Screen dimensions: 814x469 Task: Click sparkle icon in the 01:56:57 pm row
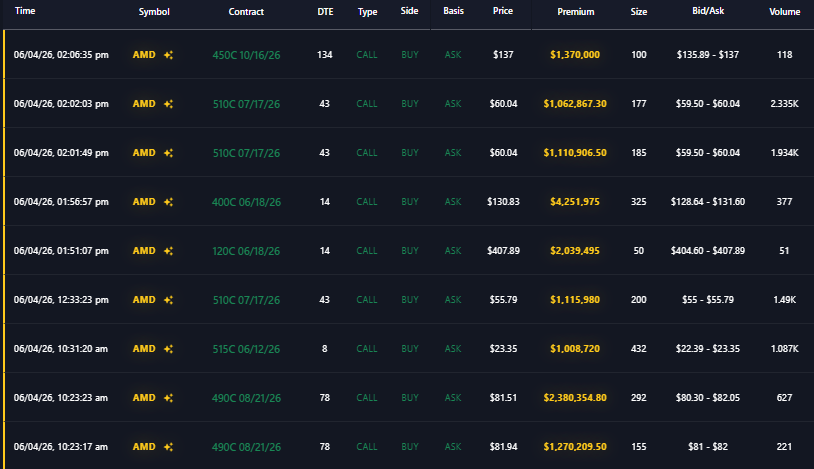(168, 202)
